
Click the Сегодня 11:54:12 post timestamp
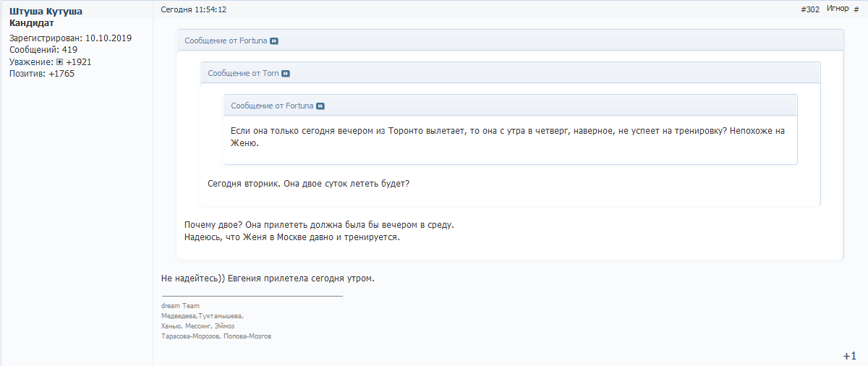193,9
